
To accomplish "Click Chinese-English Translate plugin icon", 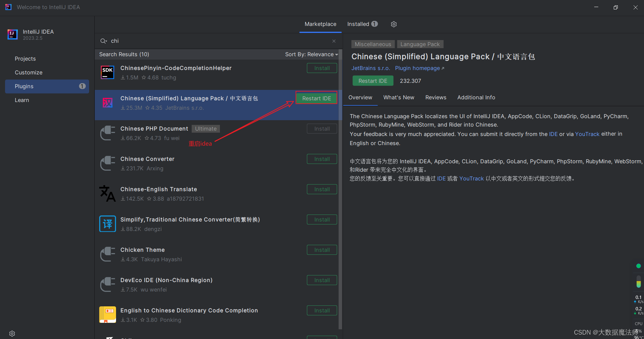I will click(108, 194).
